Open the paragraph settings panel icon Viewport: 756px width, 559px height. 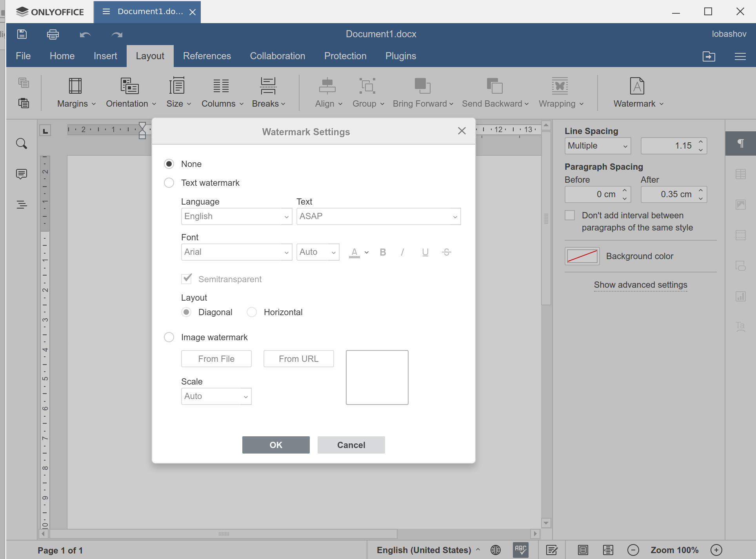(x=741, y=143)
